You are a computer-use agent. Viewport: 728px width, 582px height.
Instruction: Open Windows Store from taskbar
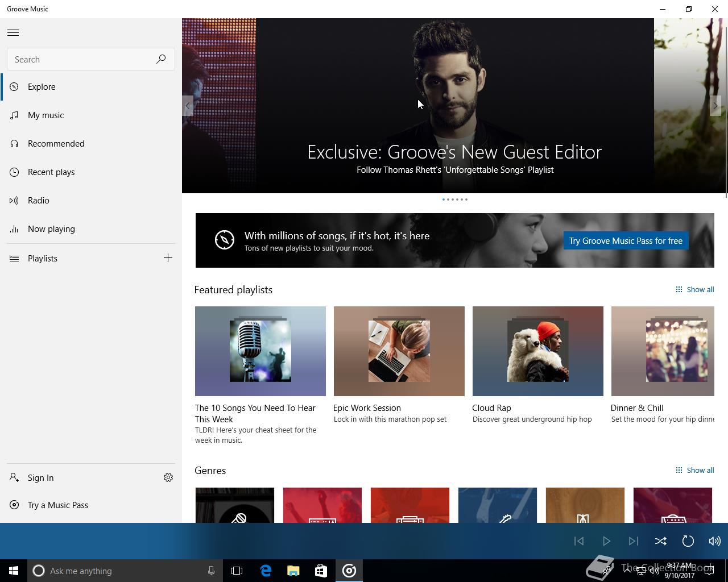click(x=321, y=571)
